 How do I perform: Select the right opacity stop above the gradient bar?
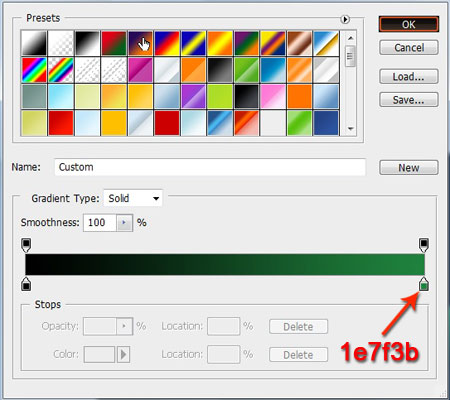[x=423, y=245]
